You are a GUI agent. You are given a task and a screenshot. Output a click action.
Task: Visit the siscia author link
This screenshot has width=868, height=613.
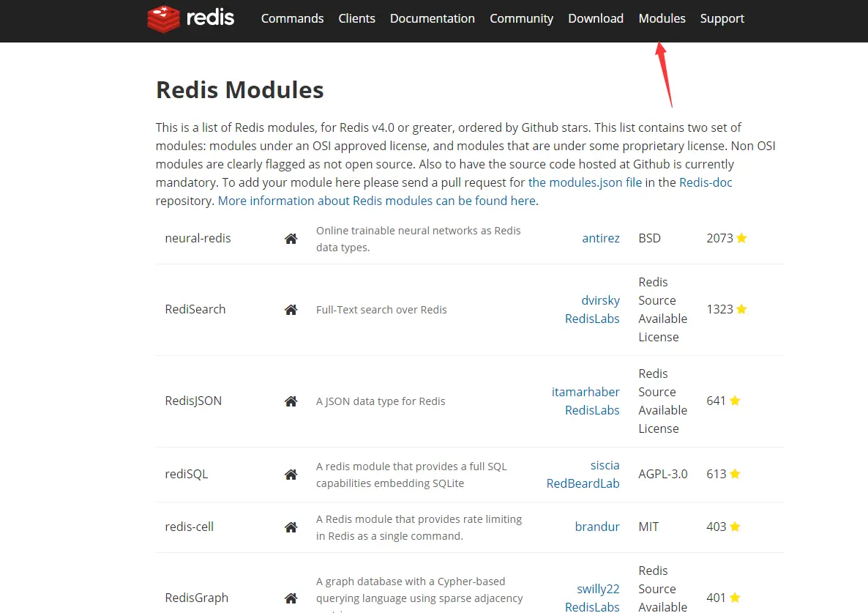coord(605,465)
